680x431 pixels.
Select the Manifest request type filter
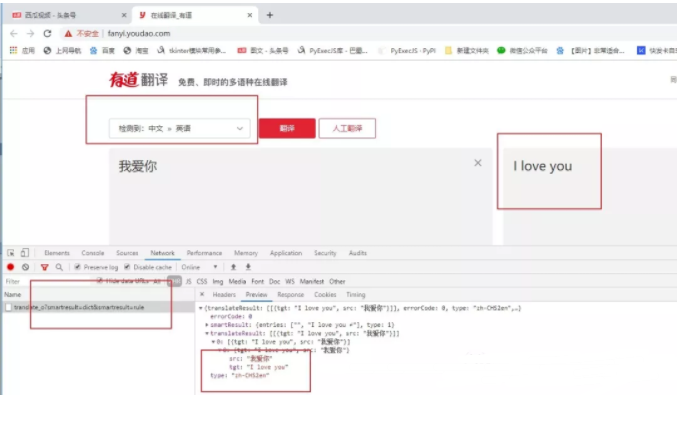[x=312, y=281]
